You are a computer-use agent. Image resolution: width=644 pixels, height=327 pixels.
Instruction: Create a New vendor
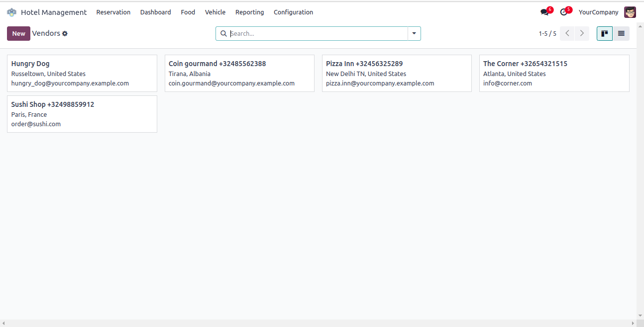[x=18, y=33]
